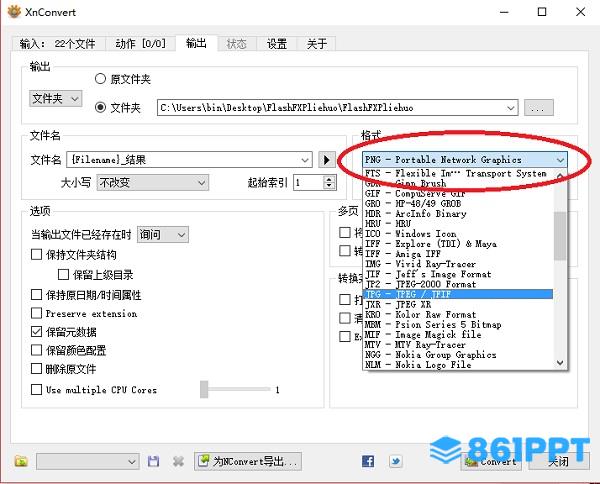Click the delete script X icon
Image resolution: width=600 pixels, height=484 pixels.
click(x=178, y=461)
